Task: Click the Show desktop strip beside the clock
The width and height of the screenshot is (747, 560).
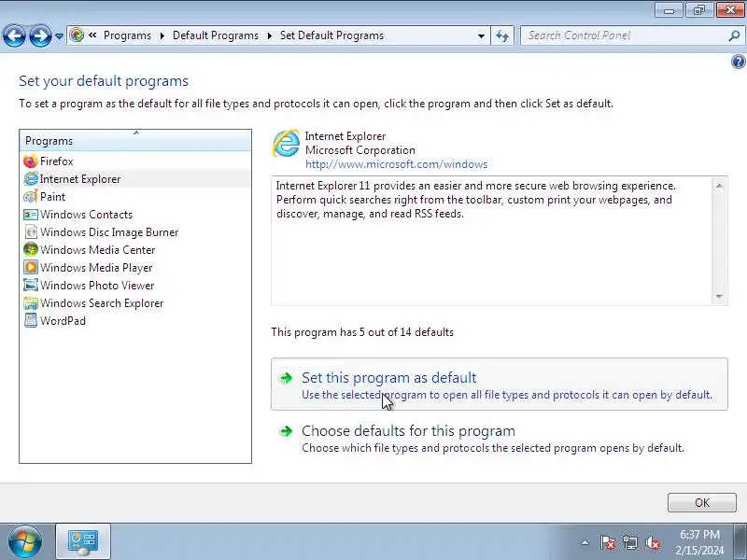Action: coord(742,542)
